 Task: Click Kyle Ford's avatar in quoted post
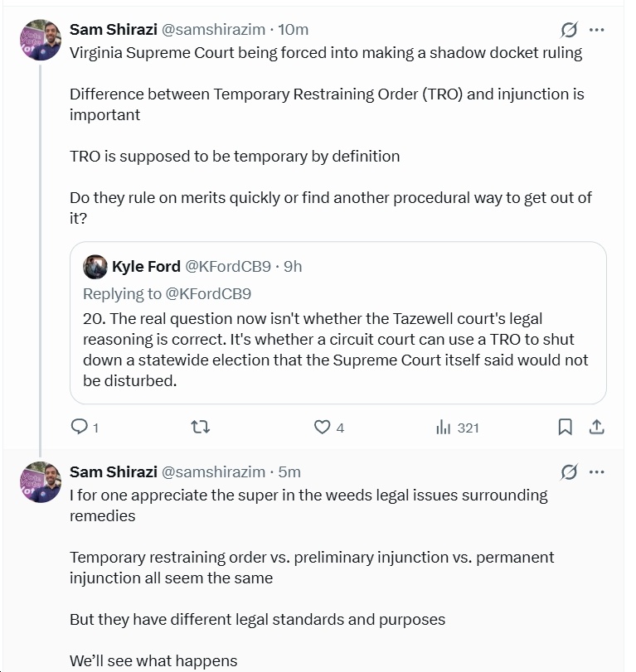coord(95,267)
